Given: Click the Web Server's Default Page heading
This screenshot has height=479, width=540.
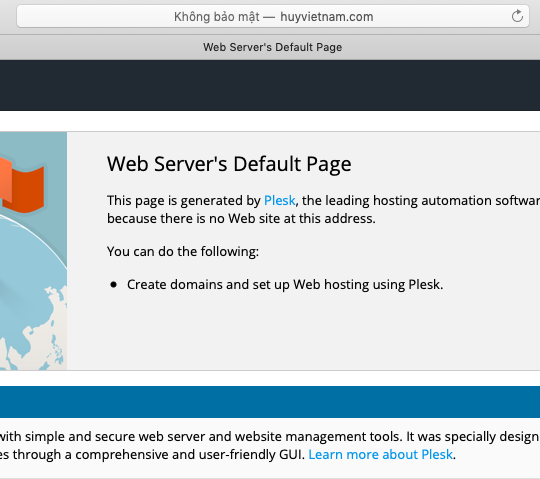Looking at the screenshot, I should 229,164.
